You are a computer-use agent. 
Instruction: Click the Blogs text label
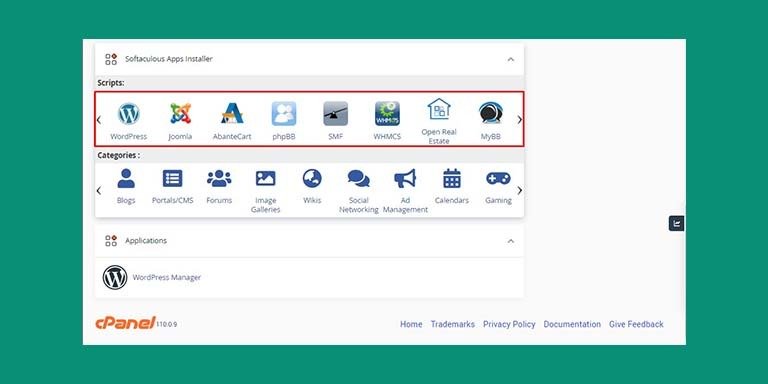(x=126, y=200)
